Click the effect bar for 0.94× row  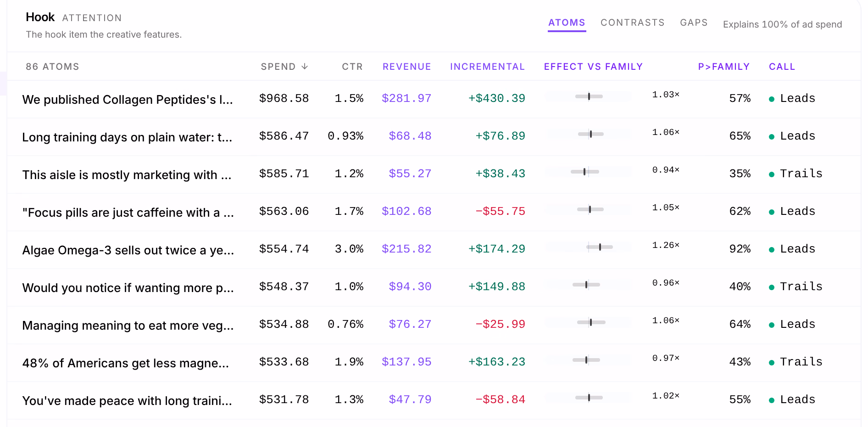(x=588, y=172)
